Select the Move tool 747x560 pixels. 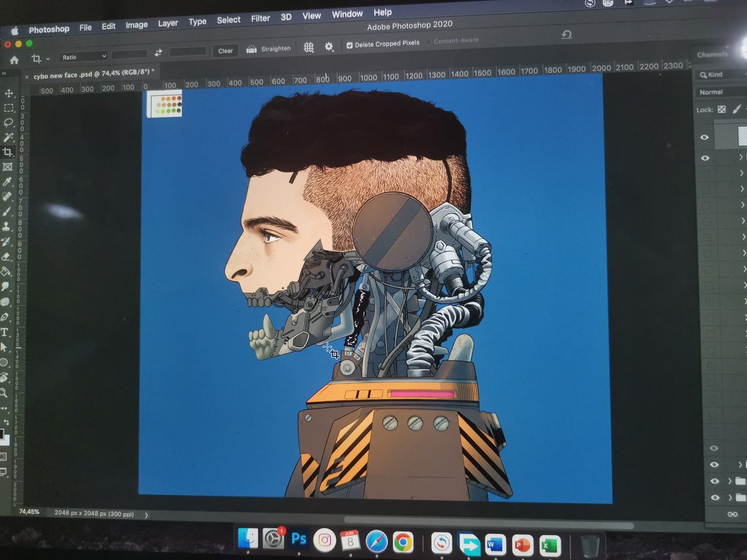pyautogui.click(x=9, y=93)
